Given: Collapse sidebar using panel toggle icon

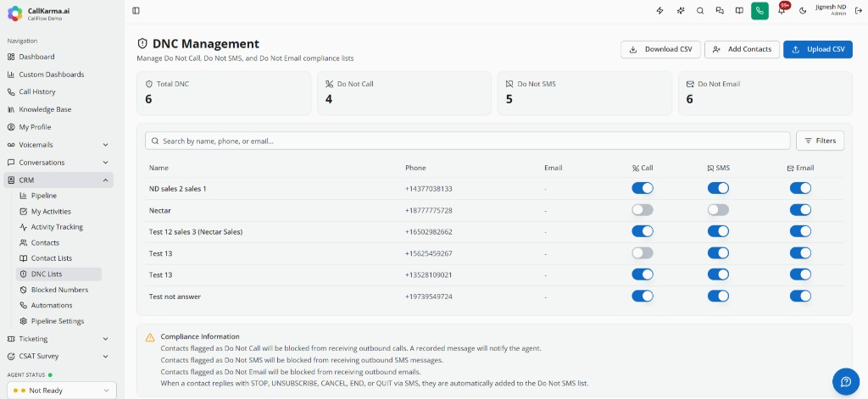Looking at the screenshot, I should [136, 10].
